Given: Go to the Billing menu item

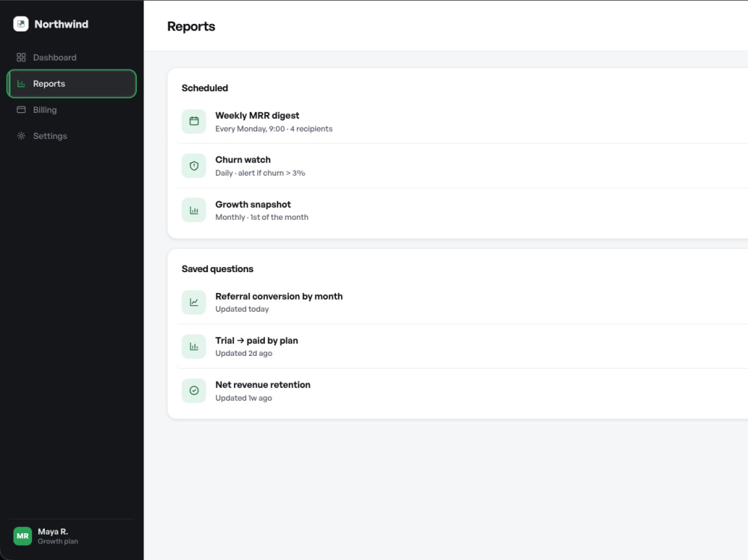Looking at the screenshot, I should [x=72, y=110].
